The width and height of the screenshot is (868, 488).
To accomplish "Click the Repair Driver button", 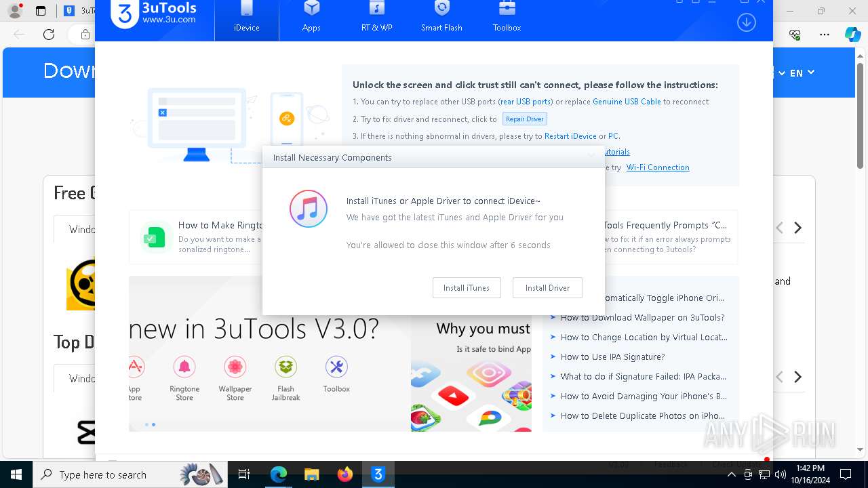I will coord(525,119).
